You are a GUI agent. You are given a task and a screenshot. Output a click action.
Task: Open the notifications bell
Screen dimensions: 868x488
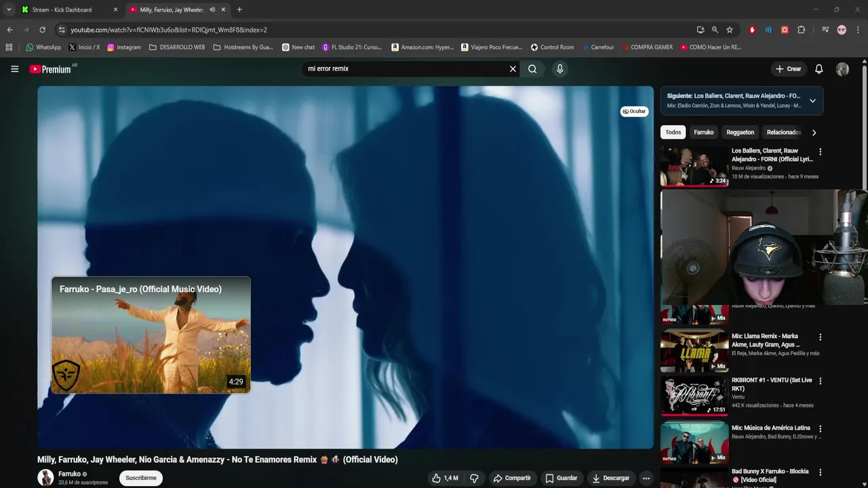pyautogui.click(x=818, y=68)
